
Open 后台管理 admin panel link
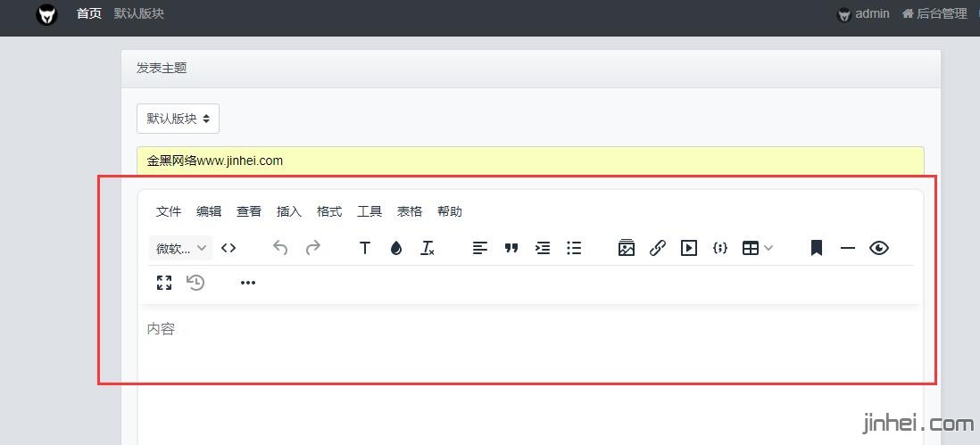pos(934,13)
